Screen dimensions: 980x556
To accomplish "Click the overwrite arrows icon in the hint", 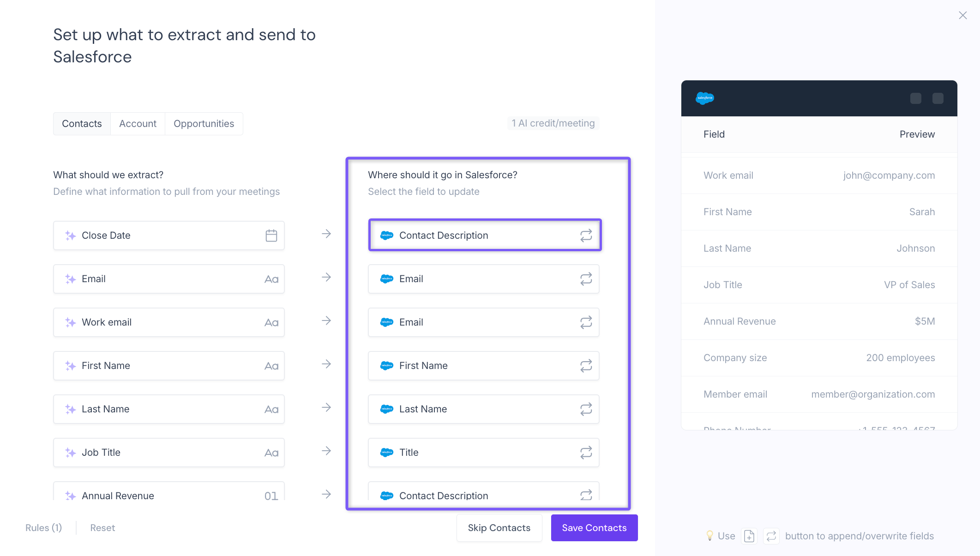I will [771, 536].
